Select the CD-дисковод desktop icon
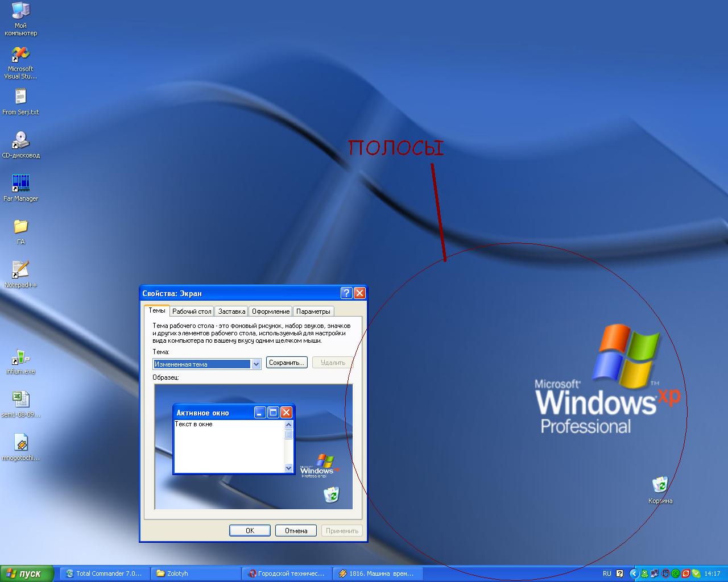Screen dimensions: 728x582 (20, 145)
